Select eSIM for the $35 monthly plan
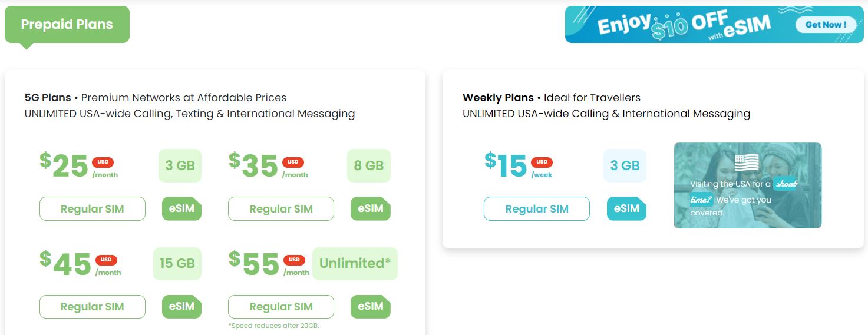Image resolution: width=868 pixels, height=335 pixels. pos(370,208)
